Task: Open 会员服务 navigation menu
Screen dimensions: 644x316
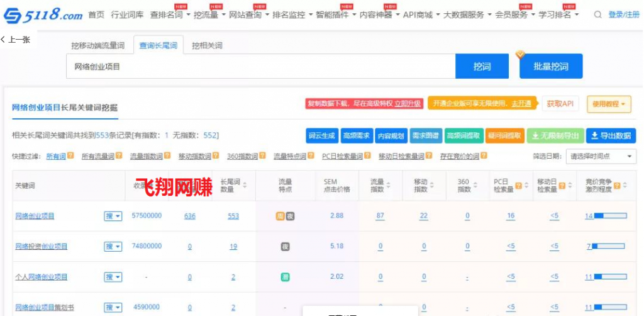Action: click(515, 15)
